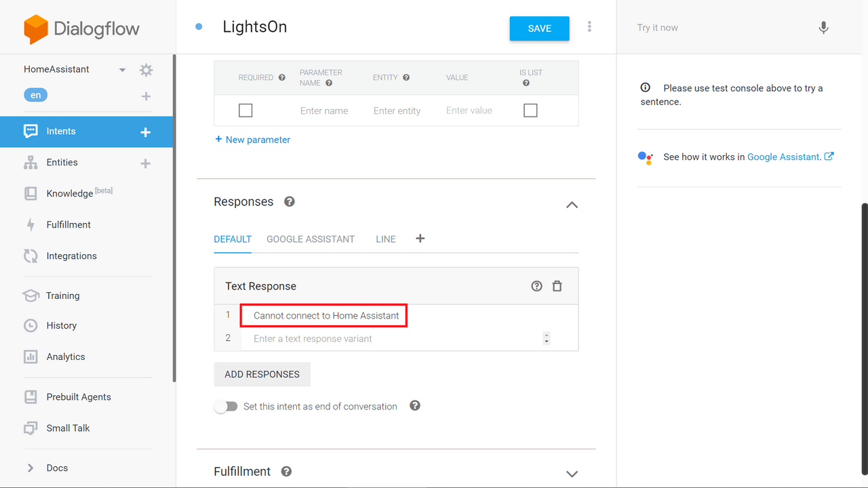Click the Dialogflow logo
Image resolution: width=868 pixels, height=488 pixels.
(81, 28)
